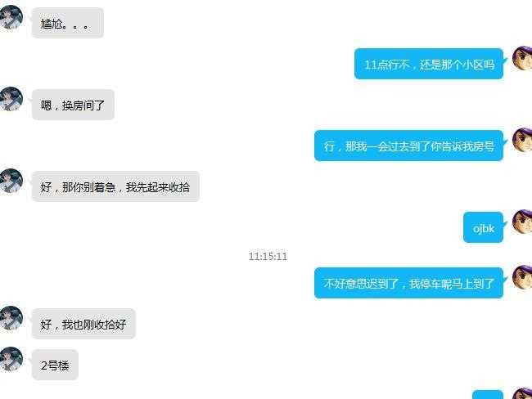Click the '2号楼' message bubble

click(55, 365)
